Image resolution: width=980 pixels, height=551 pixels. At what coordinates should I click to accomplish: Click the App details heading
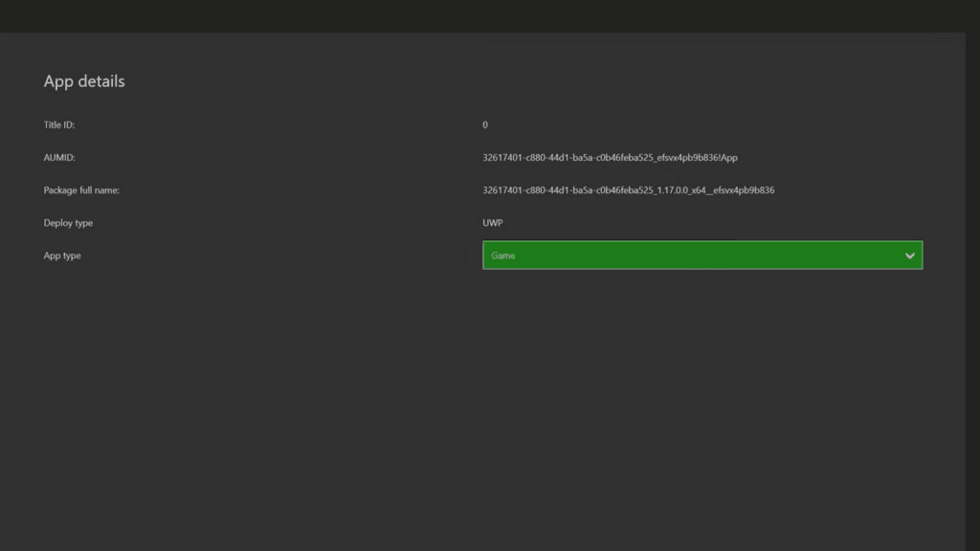click(x=83, y=81)
